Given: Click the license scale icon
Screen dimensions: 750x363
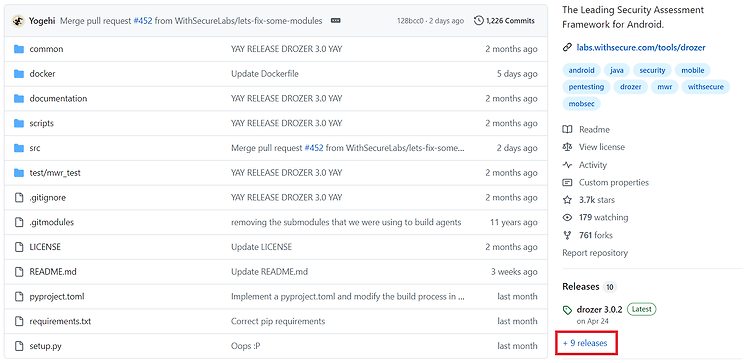Looking at the screenshot, I should click(567, 147).
